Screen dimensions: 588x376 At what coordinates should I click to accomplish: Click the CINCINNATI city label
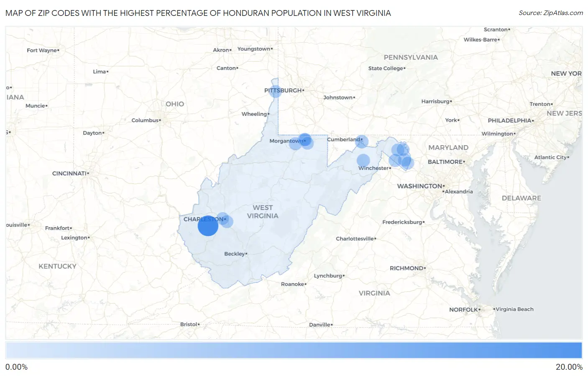[x=69, y=173]
